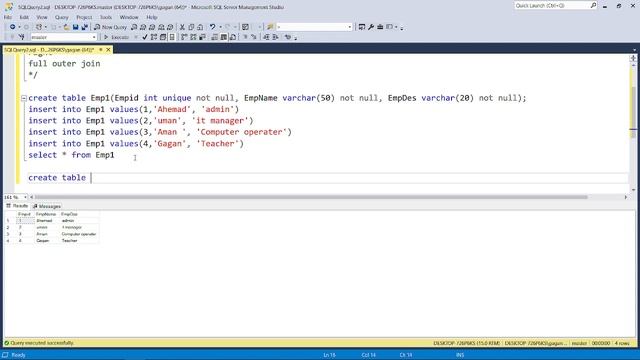
Task: Click the horizontal scrollbar right arrow
Action: click(625, 197)
